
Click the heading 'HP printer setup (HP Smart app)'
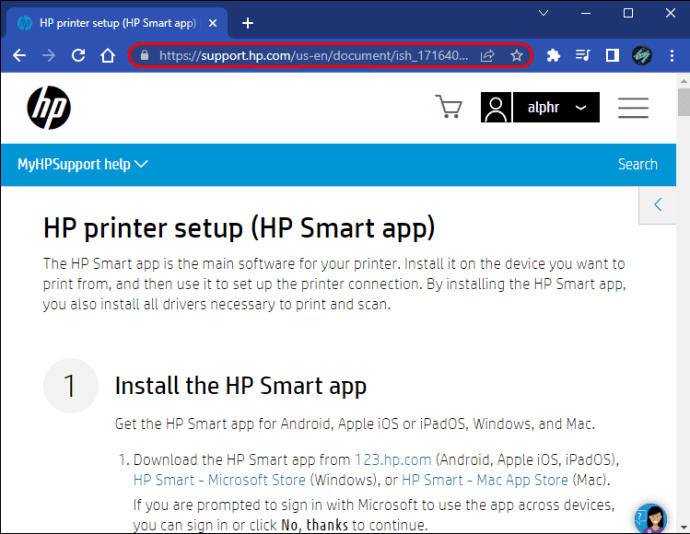coord(239,228)
